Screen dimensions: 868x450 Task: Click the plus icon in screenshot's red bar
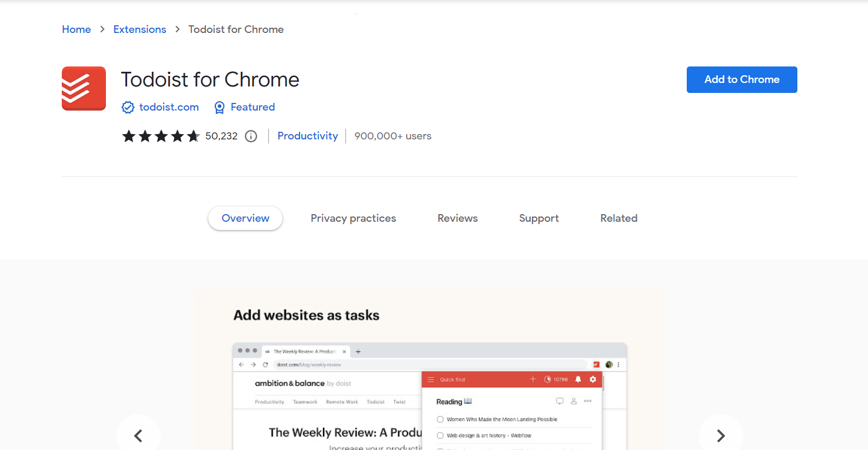pyautogui.click(x=533, y=379)
